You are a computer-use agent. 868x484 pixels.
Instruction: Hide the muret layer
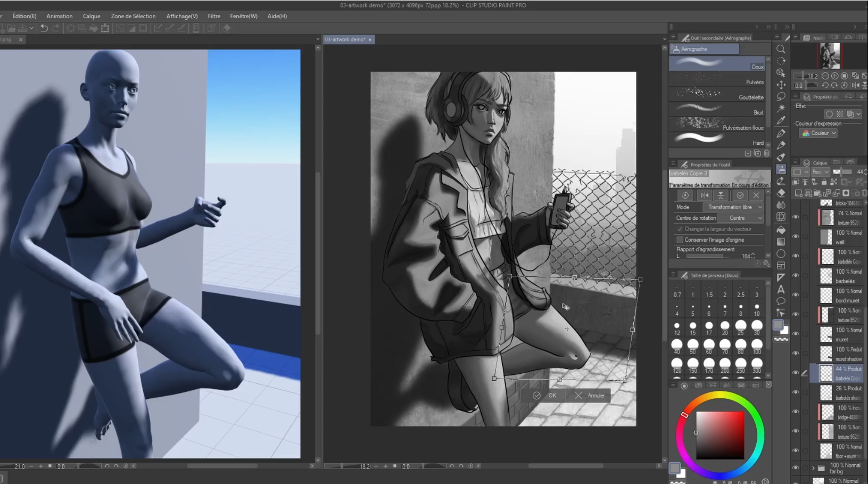796,334
